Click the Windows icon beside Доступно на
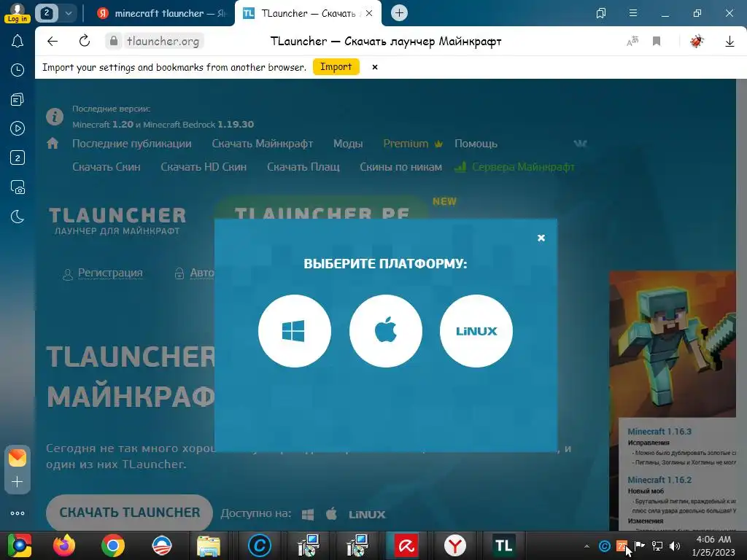 click(308, 515)
